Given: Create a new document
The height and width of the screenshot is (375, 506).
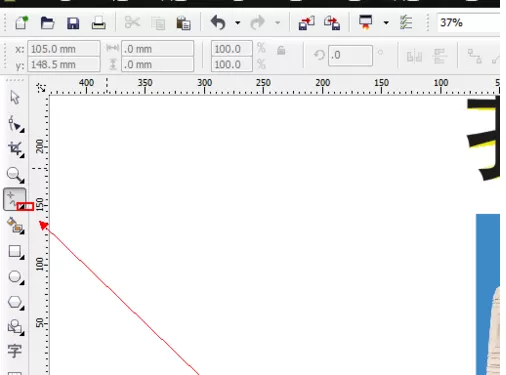Looking at the screenshot, I should pos(21,23).
